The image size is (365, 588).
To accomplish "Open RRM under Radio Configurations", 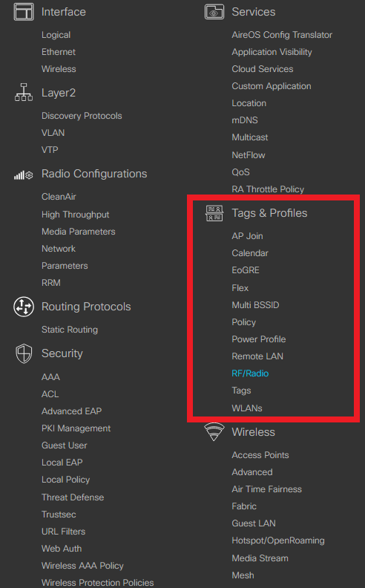I will click(x=51, y=283).
